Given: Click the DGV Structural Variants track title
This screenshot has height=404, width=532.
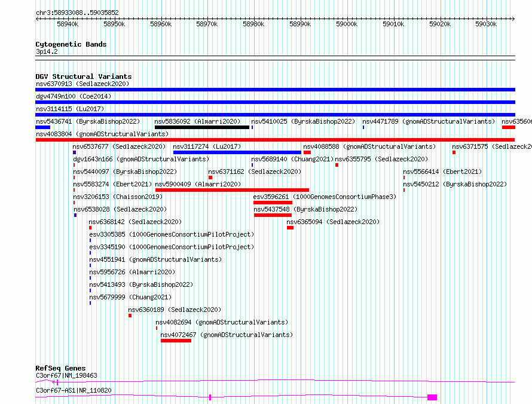Looking at the screenshot, I should [84, 76].
